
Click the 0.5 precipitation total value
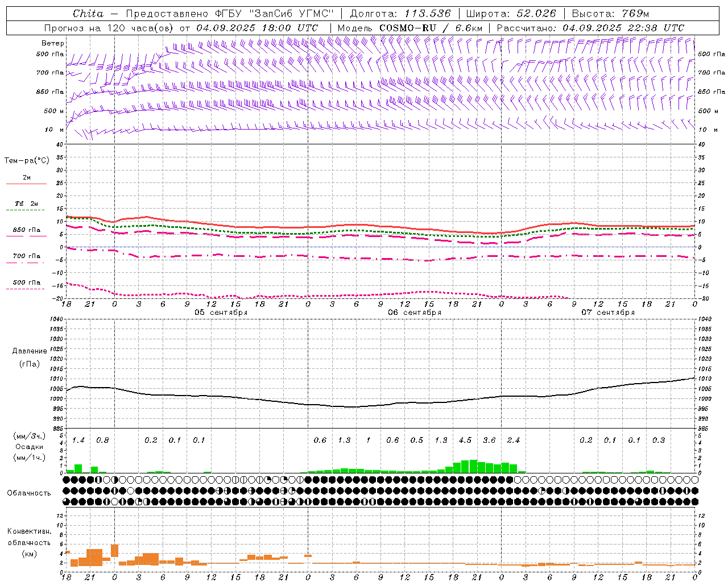417,440
